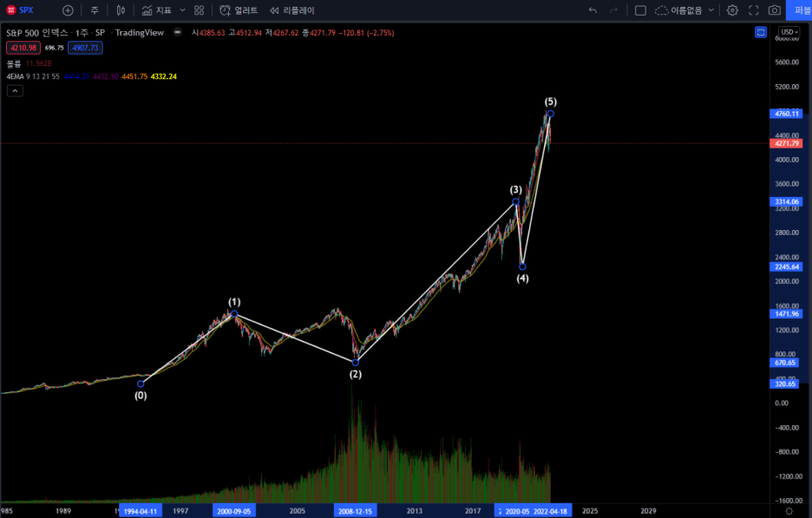Click the 5600.00 price scale value

[787, 62]
